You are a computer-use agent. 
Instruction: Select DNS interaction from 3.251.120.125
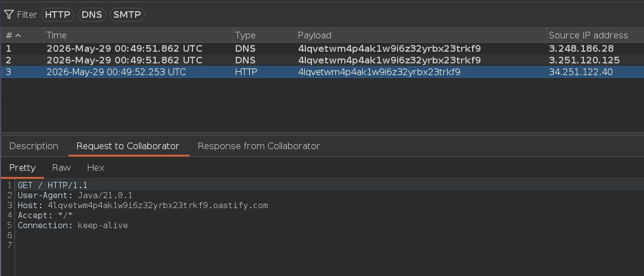(x=323, y=60)
